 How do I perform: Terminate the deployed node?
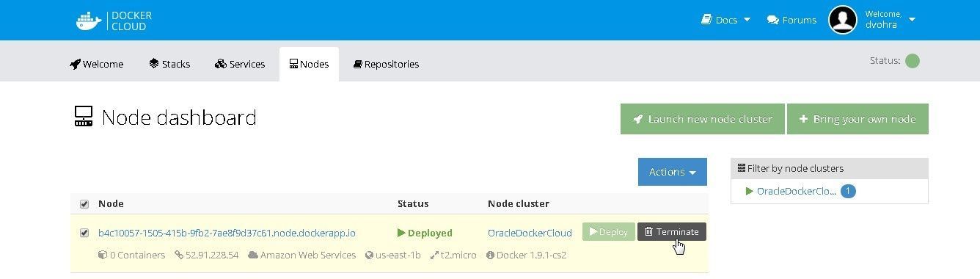[x=672, y=232]
